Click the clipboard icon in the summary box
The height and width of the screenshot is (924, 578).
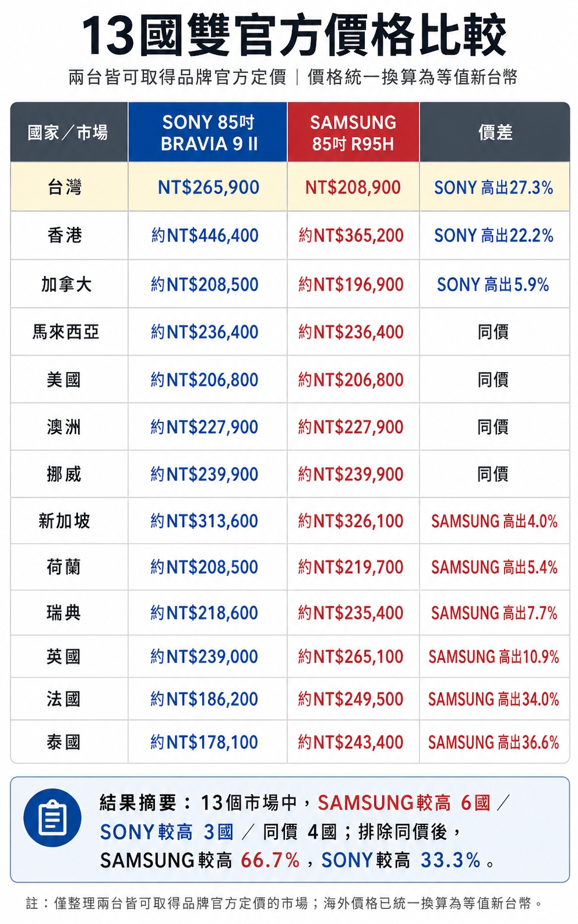click(52, 818)
